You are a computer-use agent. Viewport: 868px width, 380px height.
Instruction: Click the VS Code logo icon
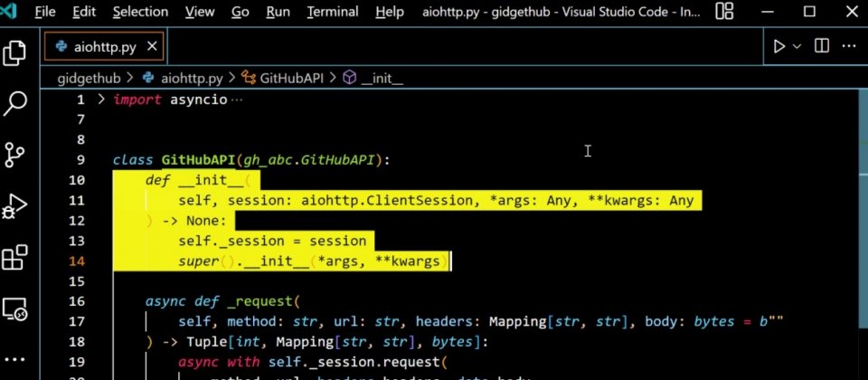pos(8,11)
